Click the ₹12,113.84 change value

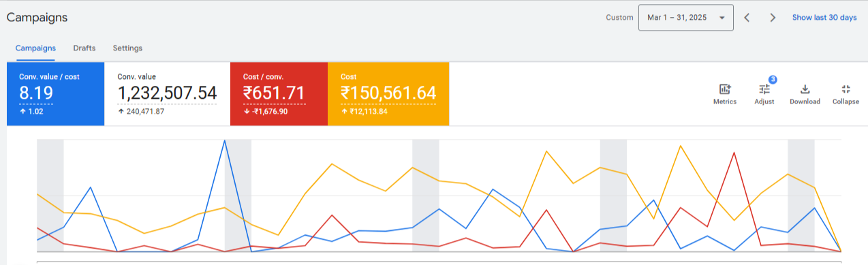(369, 111)
